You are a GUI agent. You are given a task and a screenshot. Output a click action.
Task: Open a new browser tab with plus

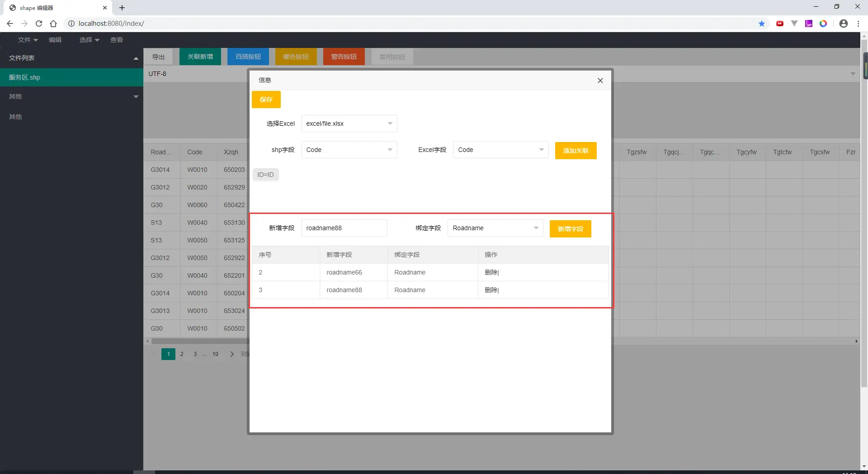point(122,8)
